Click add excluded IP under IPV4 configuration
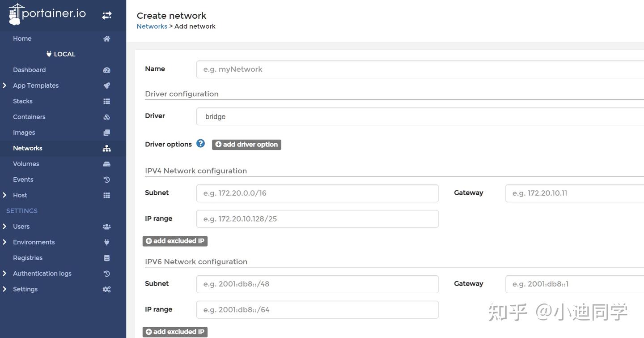The width and height of the screenshot is (644, 338). pos(175,240)
